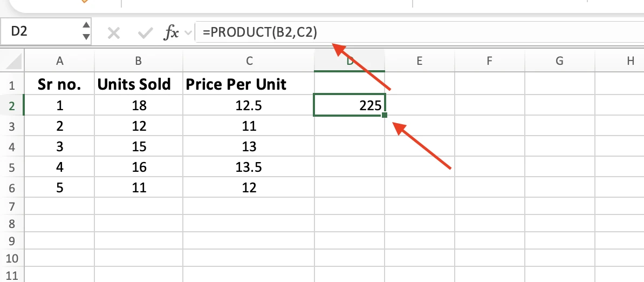
Task: Select Sr no. cell in row 4
Action: (59, 146)
